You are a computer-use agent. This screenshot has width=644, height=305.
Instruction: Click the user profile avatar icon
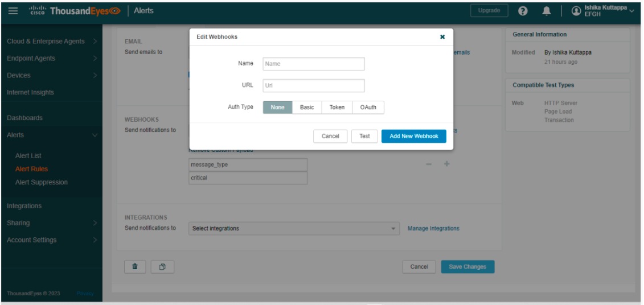tap(576, 11)
